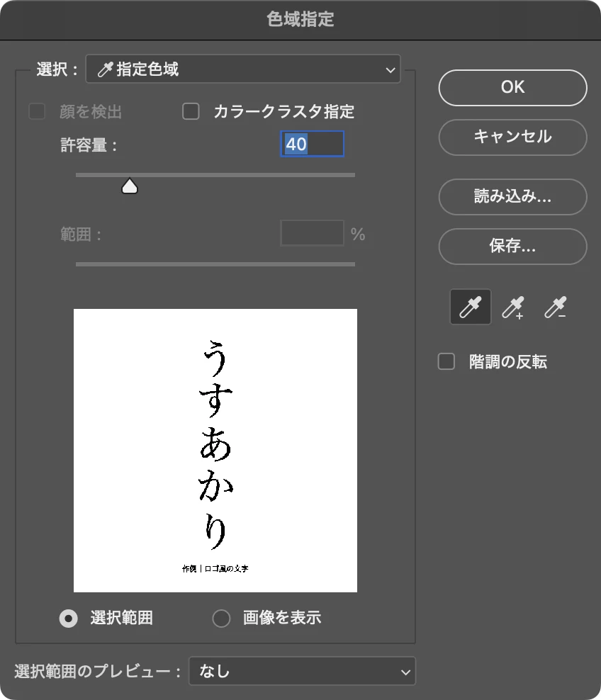Click the 許容量 slider handle
601x700 pixels.
coord(130,186)
